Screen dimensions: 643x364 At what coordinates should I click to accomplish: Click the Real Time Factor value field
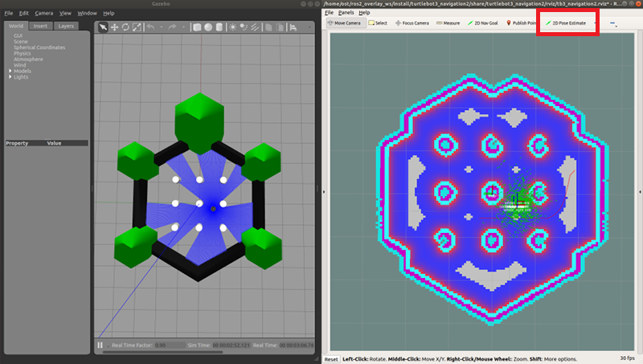tap(170, 346)
